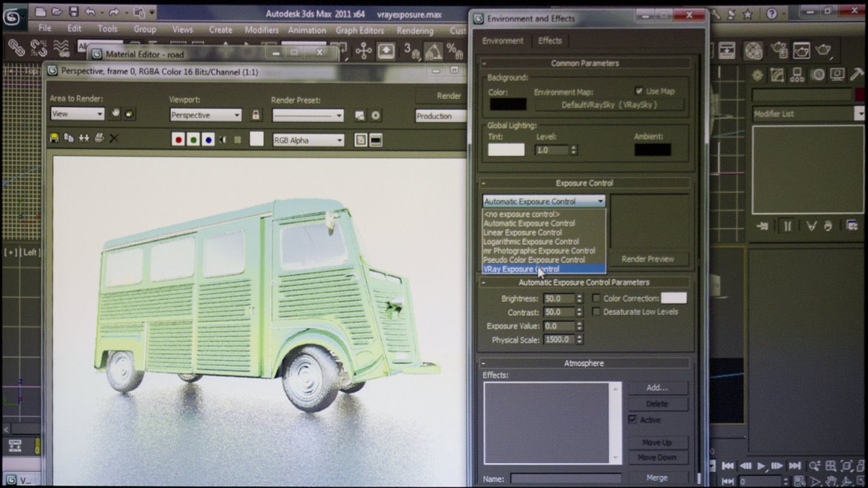
Task: Click the Pin Stack icon under modifier stack
Action: (x=763, y=226)
